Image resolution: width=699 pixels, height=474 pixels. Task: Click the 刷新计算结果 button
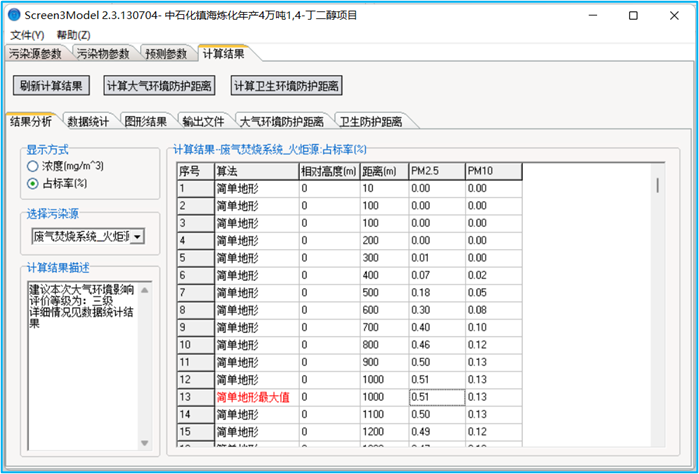51,86
